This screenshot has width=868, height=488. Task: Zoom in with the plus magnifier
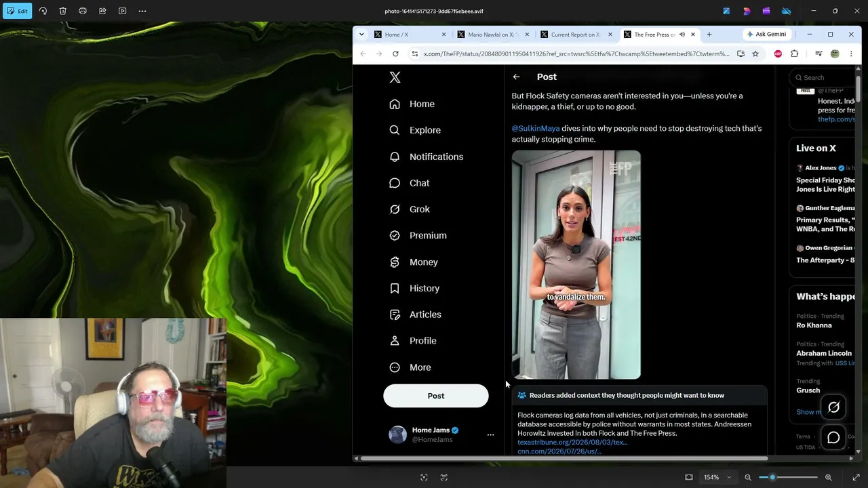[828, 477]
